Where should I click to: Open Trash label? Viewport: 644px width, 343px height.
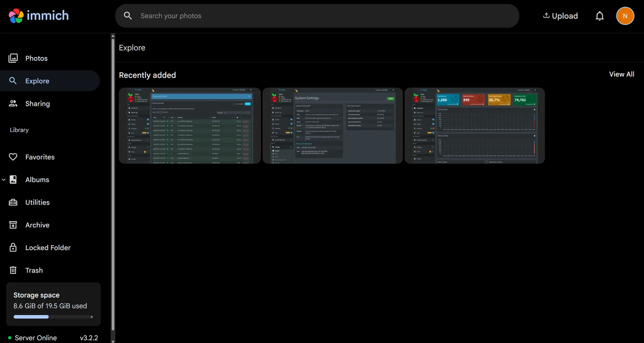pos(34,270)
